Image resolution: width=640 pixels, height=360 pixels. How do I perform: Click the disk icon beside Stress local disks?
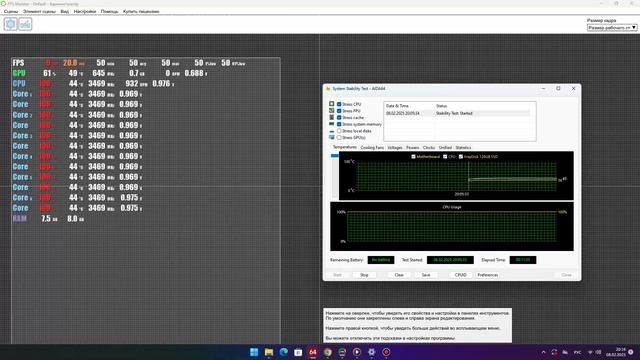pyautogui.click(x=331, y=131)
